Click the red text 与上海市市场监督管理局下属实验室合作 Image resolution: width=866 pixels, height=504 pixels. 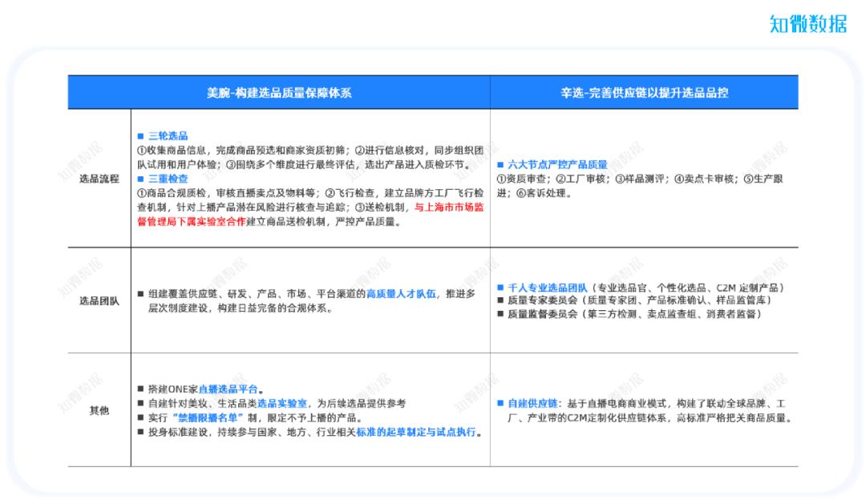[310, 214]
